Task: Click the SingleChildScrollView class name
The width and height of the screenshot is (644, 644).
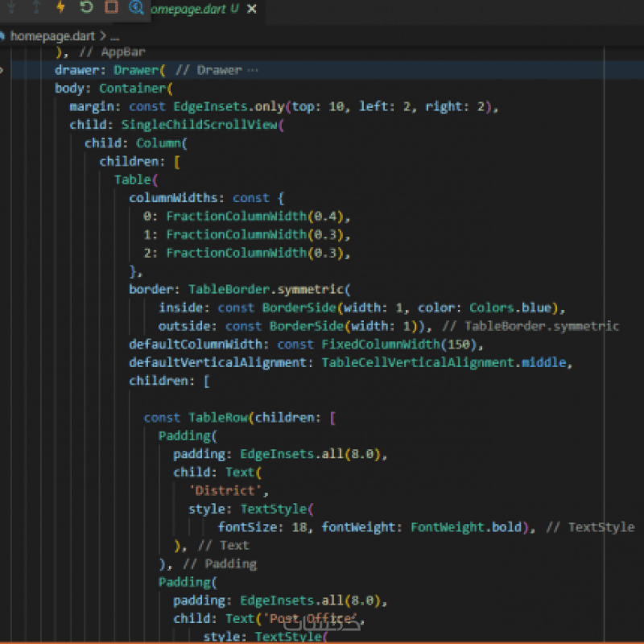Action: [x=199, y=125]
